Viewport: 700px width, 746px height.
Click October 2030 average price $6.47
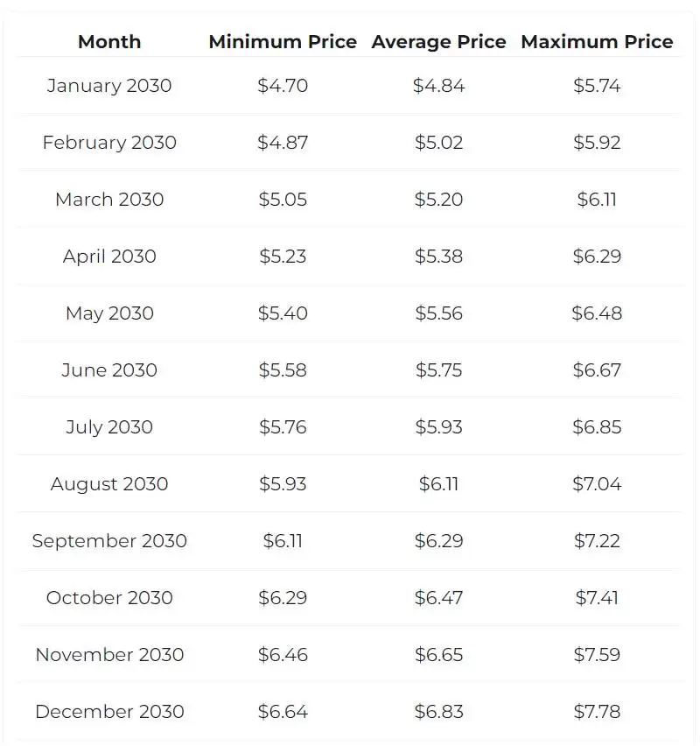[x=438, y=598]
